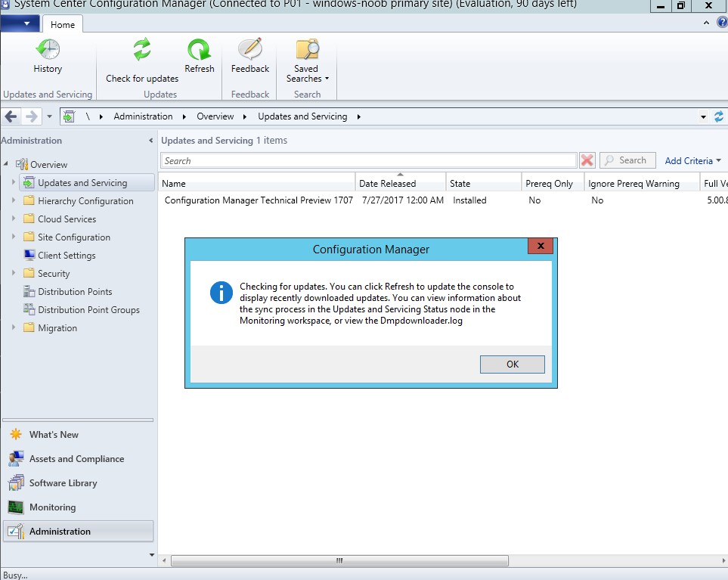This screenshot has width=728, height=580.
Task: Click the dialog's blue information icon
Action: tap(221, 293)
